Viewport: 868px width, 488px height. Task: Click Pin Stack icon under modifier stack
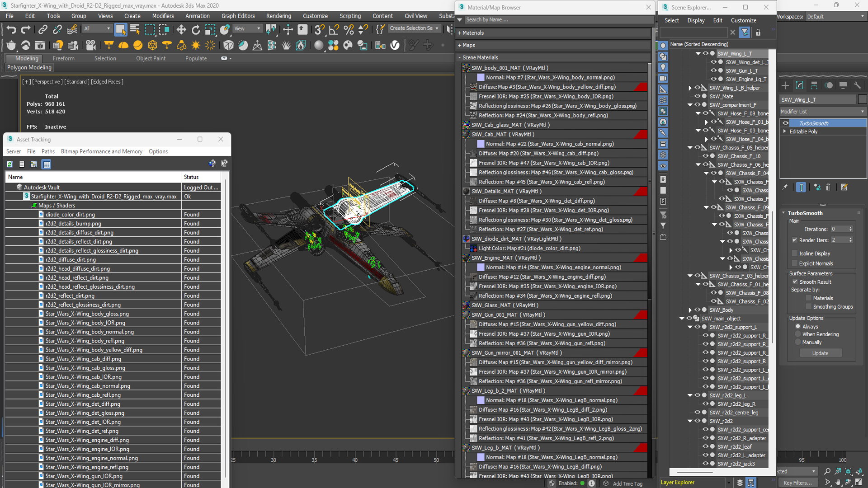pyautogui.click(x=785, y=187)
